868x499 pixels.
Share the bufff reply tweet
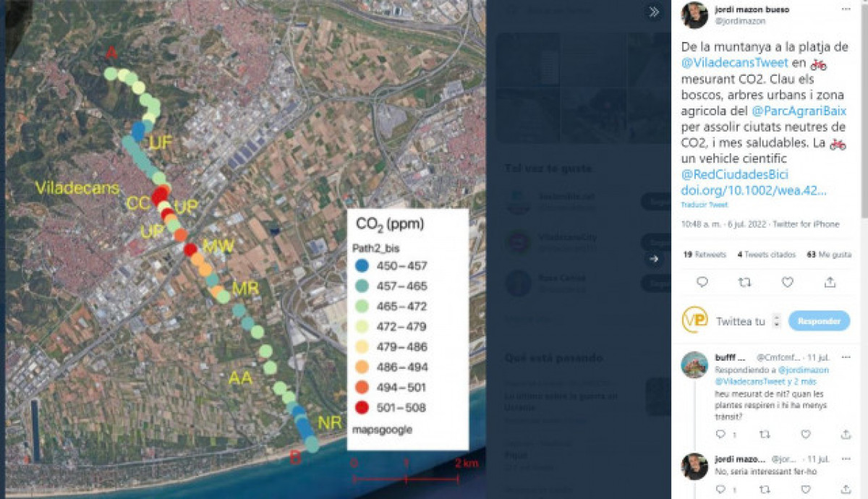[846, 434]
